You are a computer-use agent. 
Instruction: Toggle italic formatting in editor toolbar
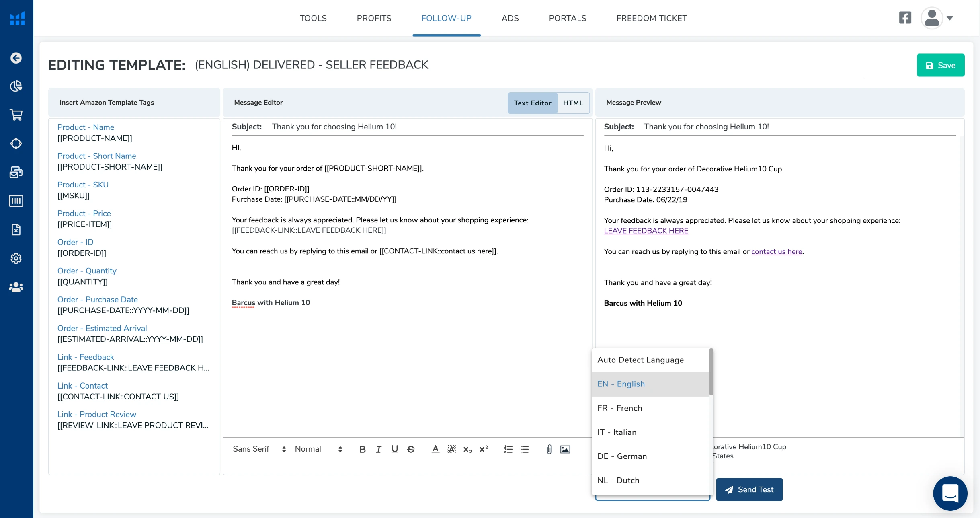pyautogui.click(x=378, y=449)
